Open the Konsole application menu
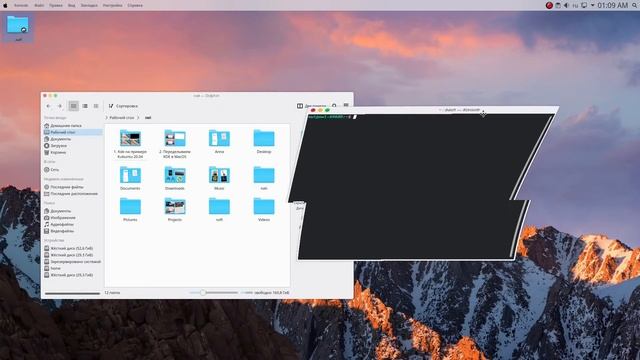640x360 pixels. click(21, 5)
